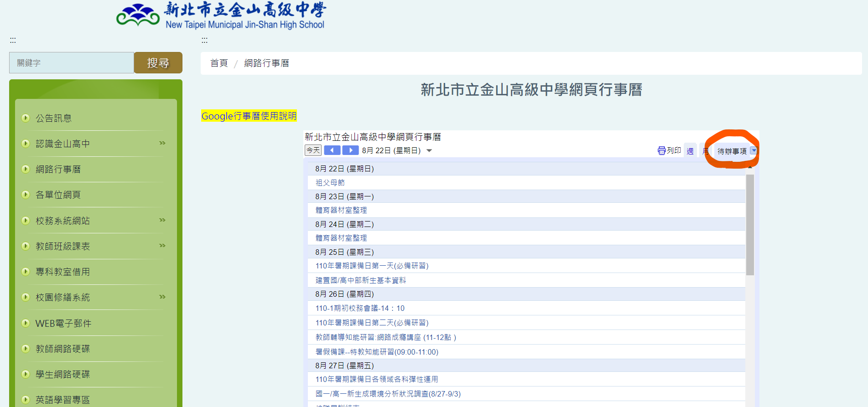The height and width of the screenshot is (407, 868).
Task: Open 教師輔導知能研習:網路成癮講座 event
Action: click(x=385, y=337)
